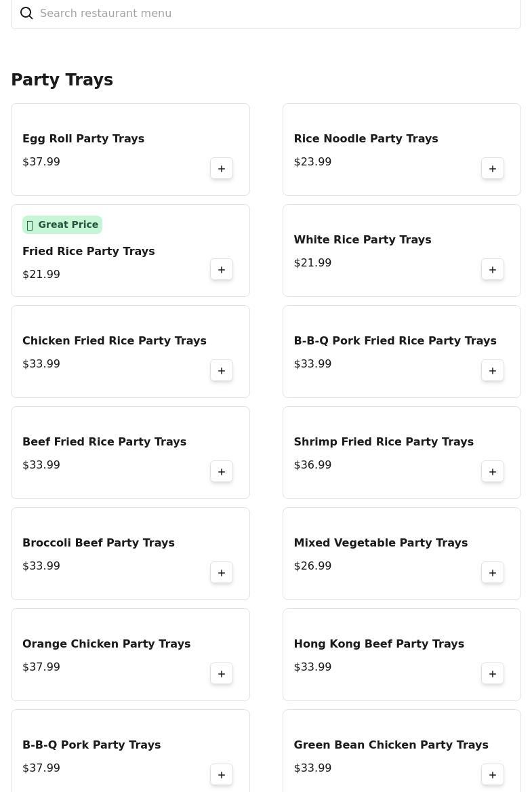Image resolution: width=532 pixels, height=792 pixels.
Task: Click plus for Beef Fried Rice trays
Action: pyautogui.click(x=222, y=472)
